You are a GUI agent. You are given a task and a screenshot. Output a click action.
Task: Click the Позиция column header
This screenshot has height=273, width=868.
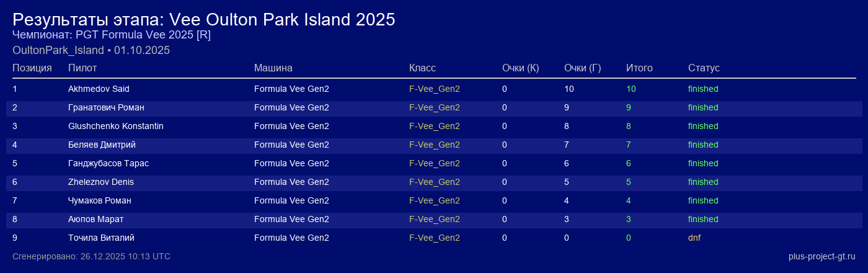[x=32, y=68]
